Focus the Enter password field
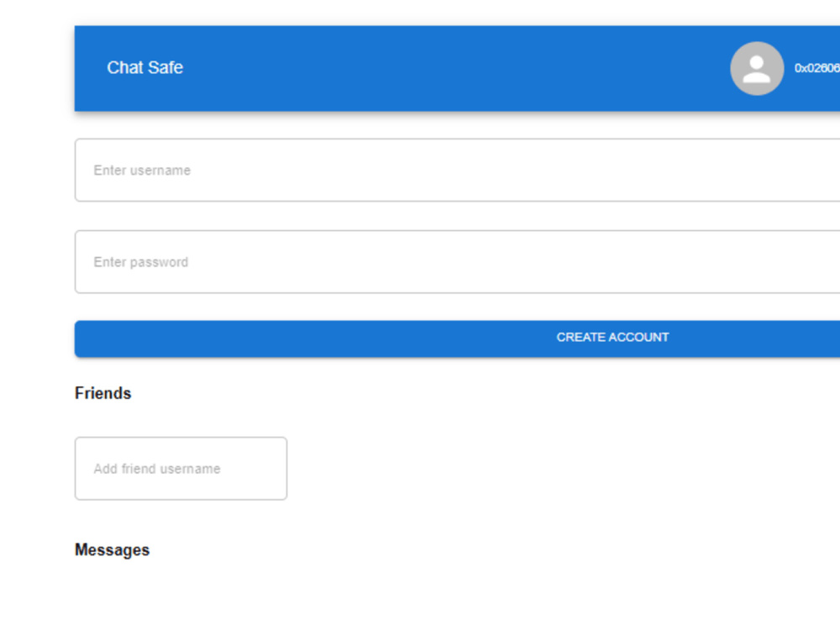 click(x=336, y=261)
